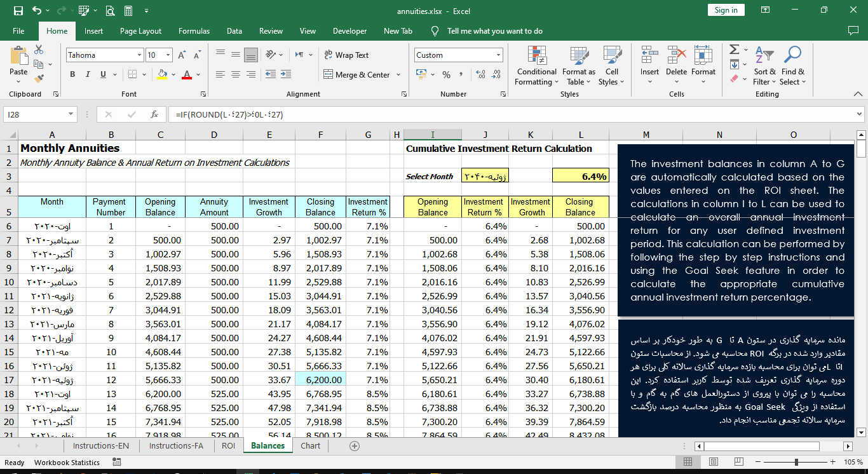The width and height of the screenshot is (868, 474).
Task: Save the workbook with the save icon
Action: (18, 10)
